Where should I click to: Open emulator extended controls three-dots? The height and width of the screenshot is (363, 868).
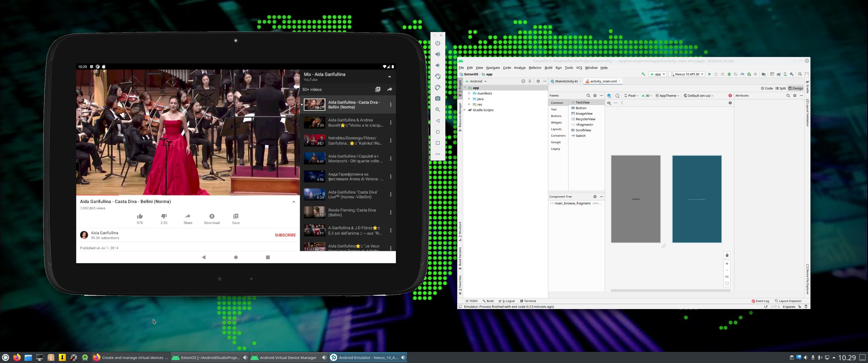coord(438,154)
